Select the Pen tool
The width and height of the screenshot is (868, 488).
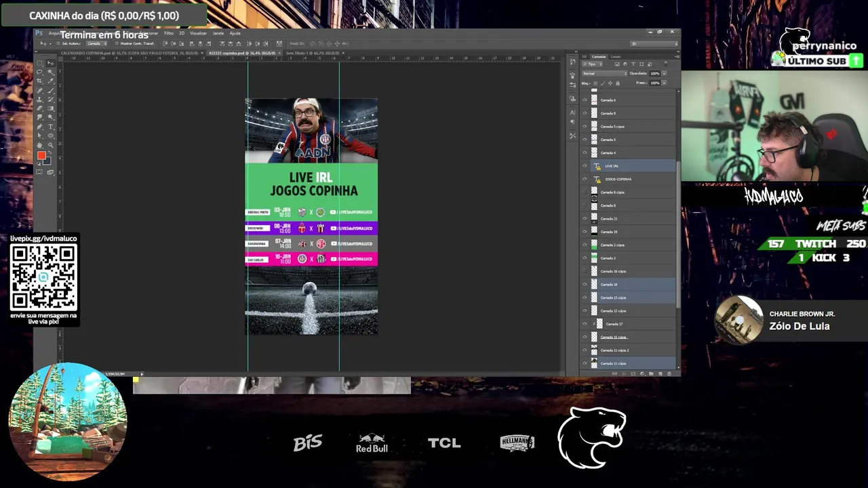[39, 127]
